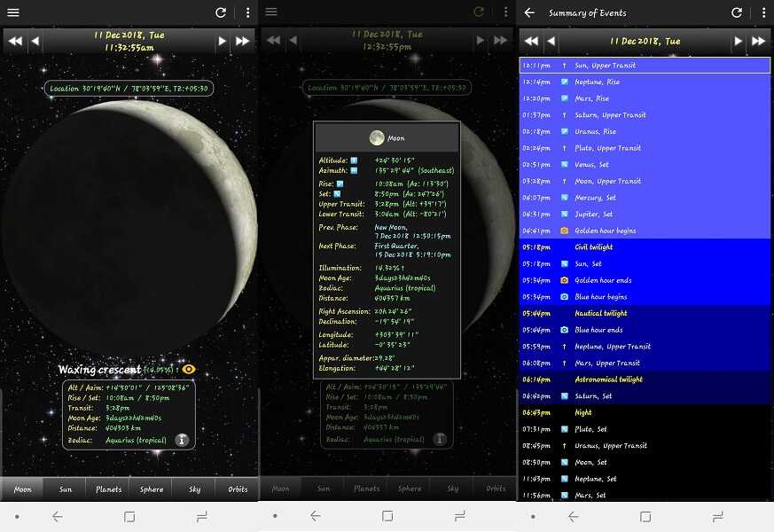This screenshot has width=774, height=532.
Task: Tap the moon icon in the Moon popup header
Action: [x=377, y=137]
